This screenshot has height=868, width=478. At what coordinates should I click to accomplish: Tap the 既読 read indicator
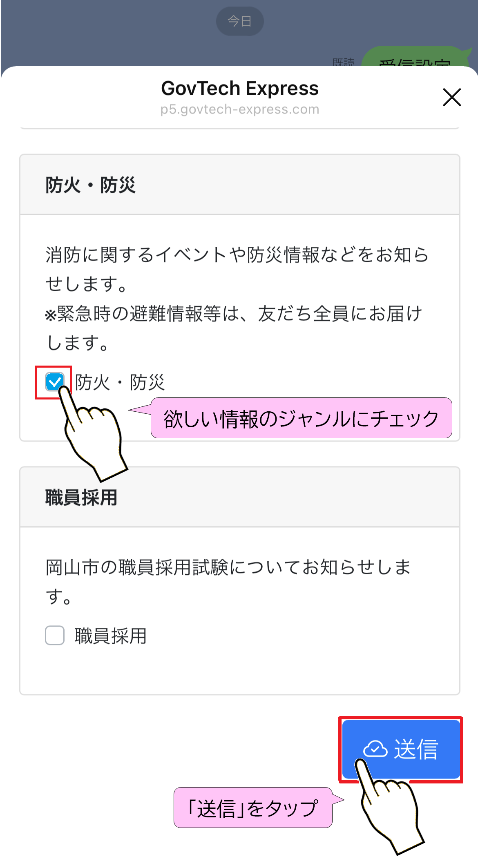(344, 62)
